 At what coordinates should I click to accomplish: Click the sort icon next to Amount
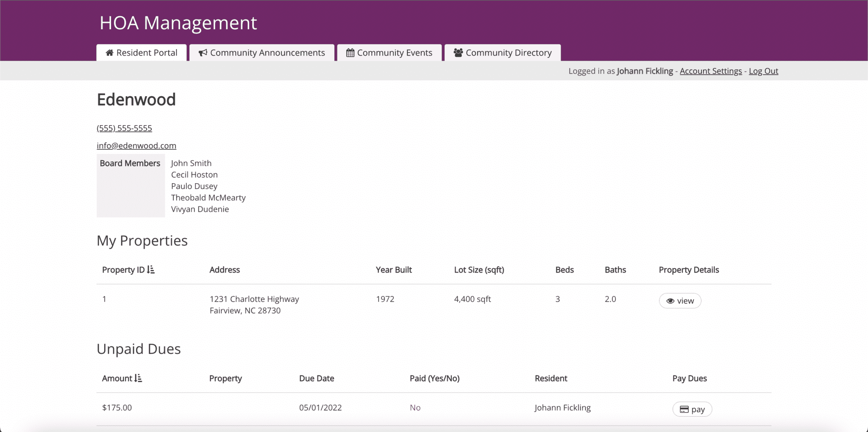[x=138, y=378]
